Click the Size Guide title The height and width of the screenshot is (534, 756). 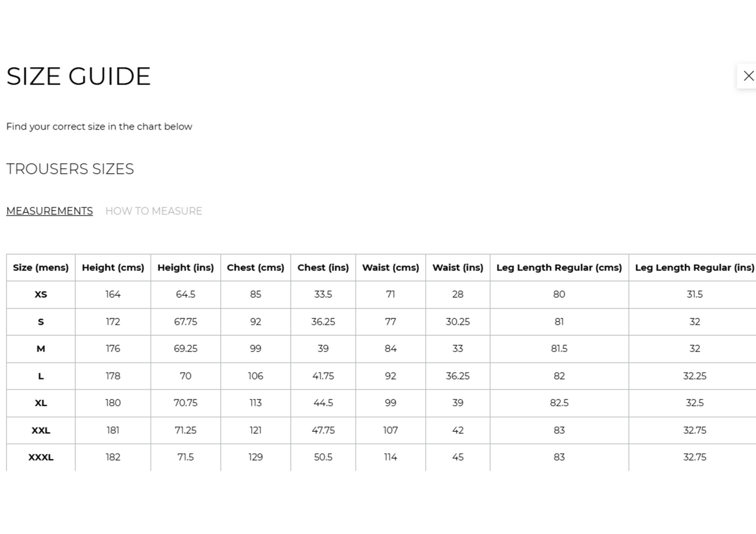(78, 76)
